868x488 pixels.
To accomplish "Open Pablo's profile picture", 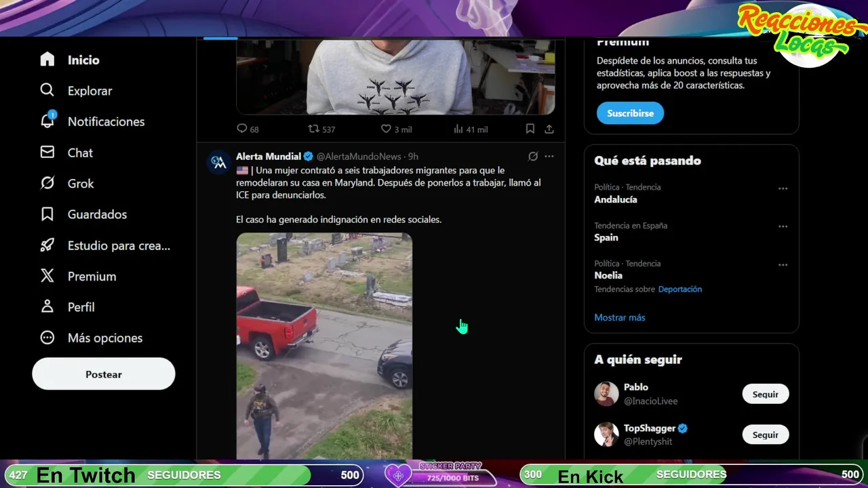I will 606,394.
